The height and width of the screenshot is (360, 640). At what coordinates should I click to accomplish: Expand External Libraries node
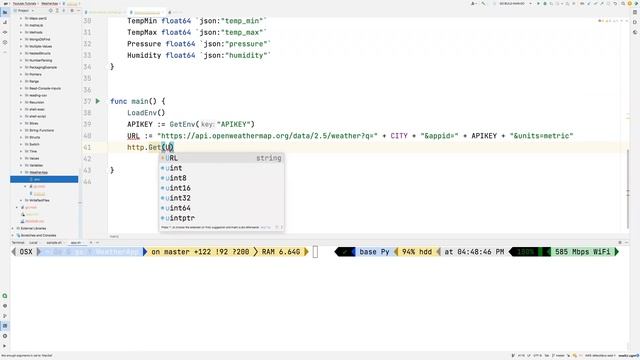13,228
